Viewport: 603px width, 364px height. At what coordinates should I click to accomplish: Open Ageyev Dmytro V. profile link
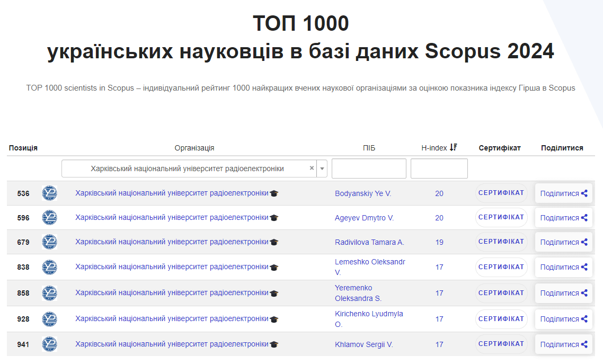pyautogui.click(x=364, y=218)
